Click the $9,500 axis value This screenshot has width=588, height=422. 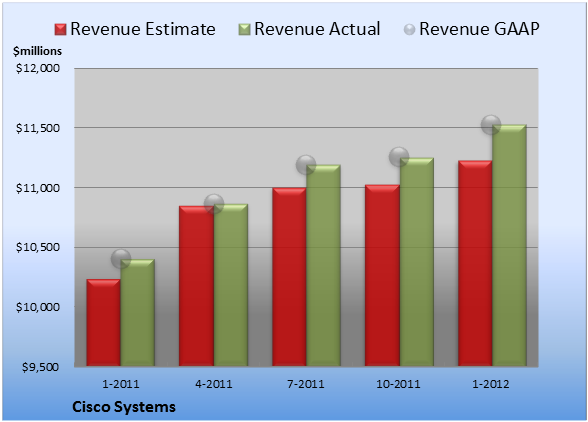coord(40,367)
